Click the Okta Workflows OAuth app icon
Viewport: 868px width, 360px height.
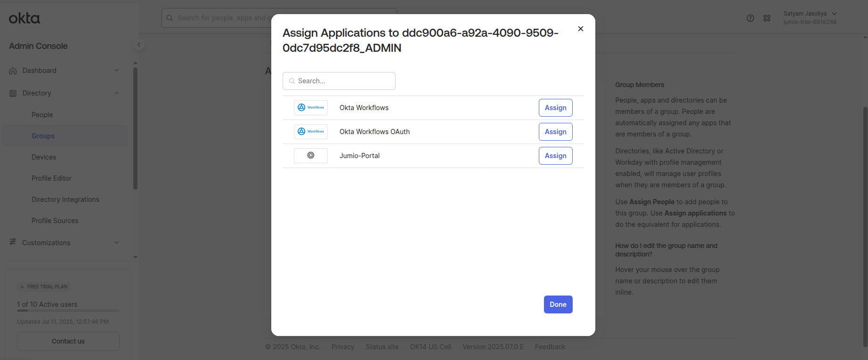tap(310, 132)
